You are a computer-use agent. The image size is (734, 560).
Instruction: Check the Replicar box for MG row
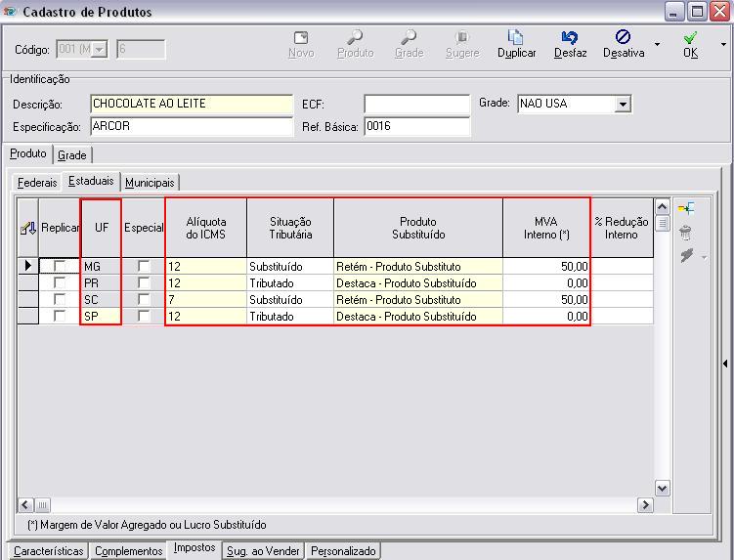(x=61, y=266)
